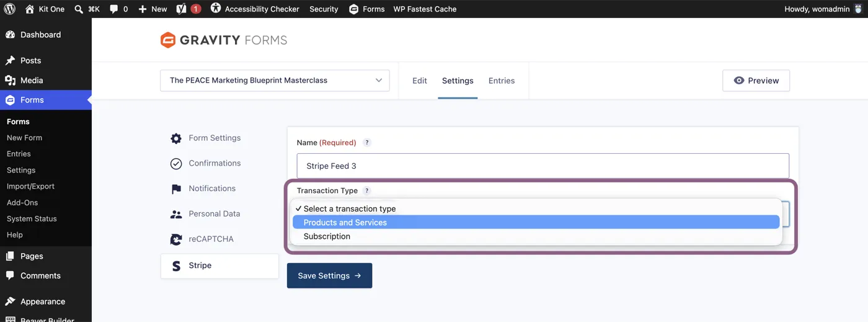This screenshot has width=868, height=322.
Task: Click the Preview button
Action: (756, 81)
